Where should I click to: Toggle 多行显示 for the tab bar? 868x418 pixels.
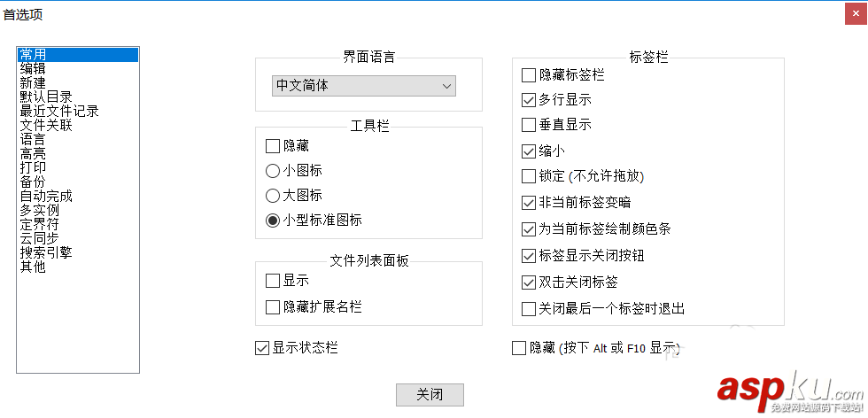529,100
